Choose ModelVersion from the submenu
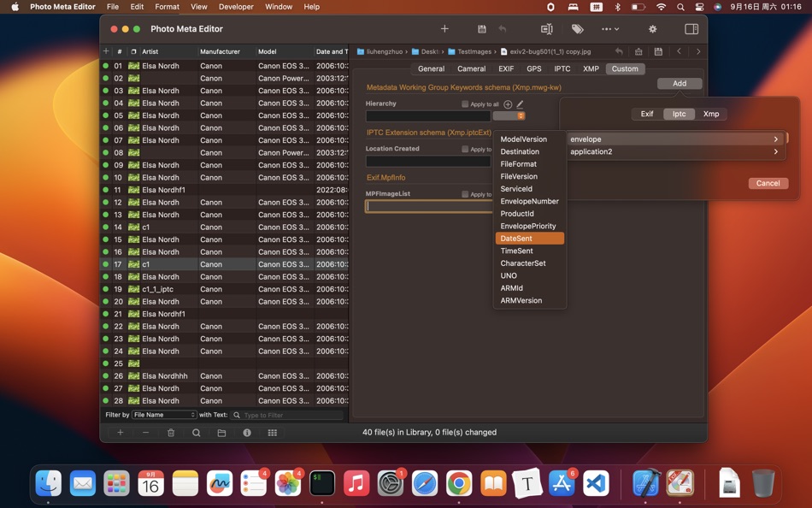The width and height of the screenshot is (812, 508). point(530,139)
